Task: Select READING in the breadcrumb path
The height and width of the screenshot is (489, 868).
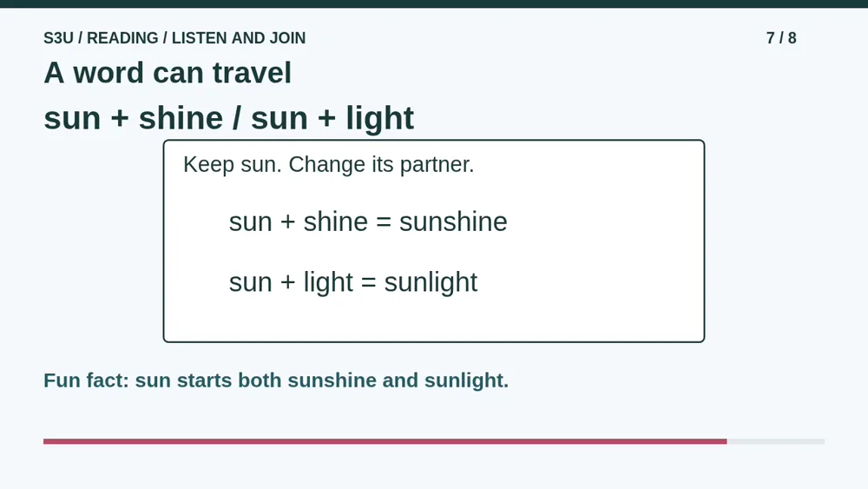Action: point(122,38)
